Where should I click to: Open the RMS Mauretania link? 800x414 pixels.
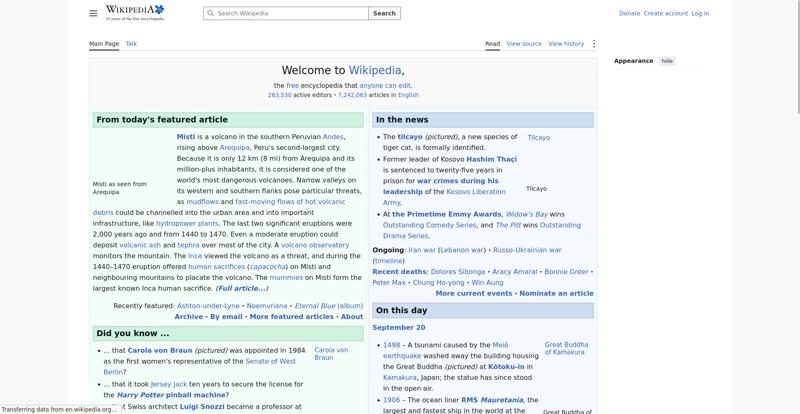point(492,400)
